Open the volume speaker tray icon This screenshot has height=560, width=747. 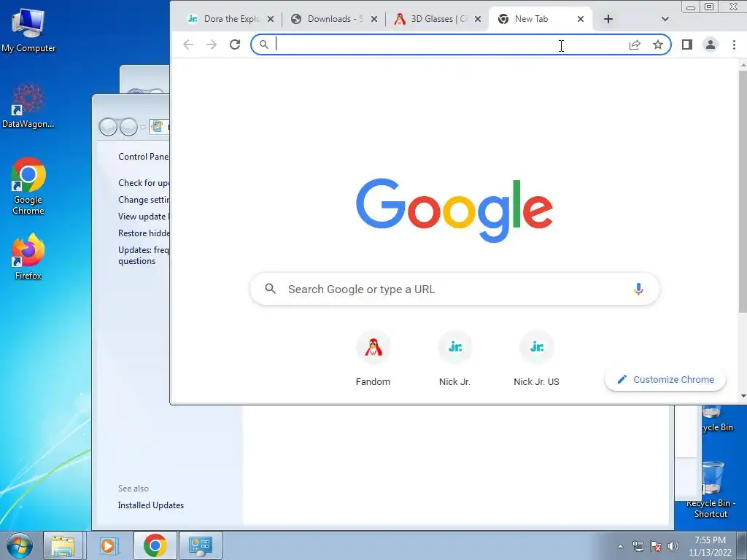[673, 546]
